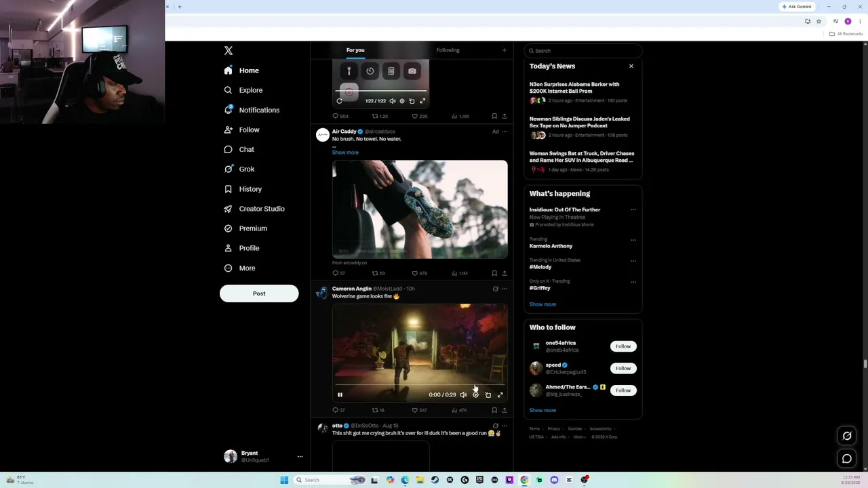Open the Explore page
This screenshot has width=868, height=488.
[243, 90]
